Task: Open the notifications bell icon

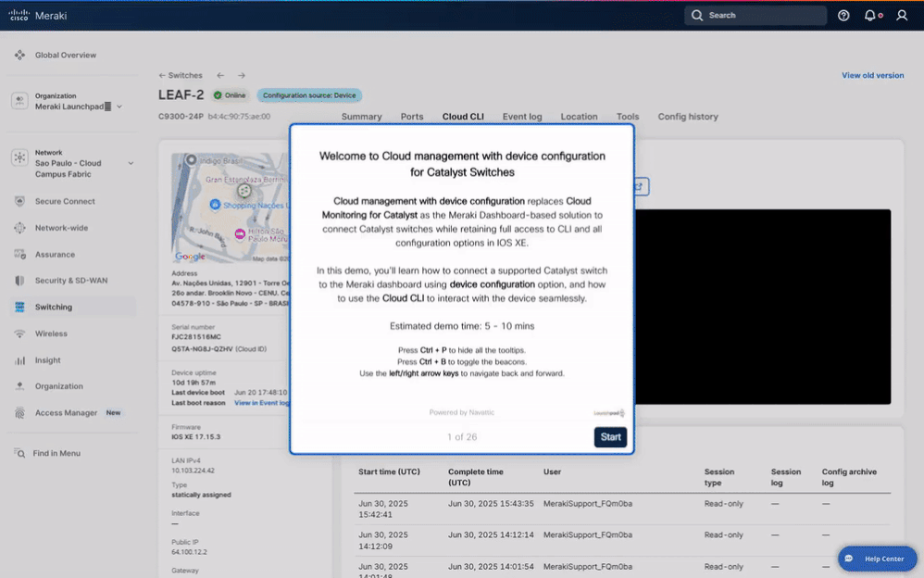Action: [871, 16]
